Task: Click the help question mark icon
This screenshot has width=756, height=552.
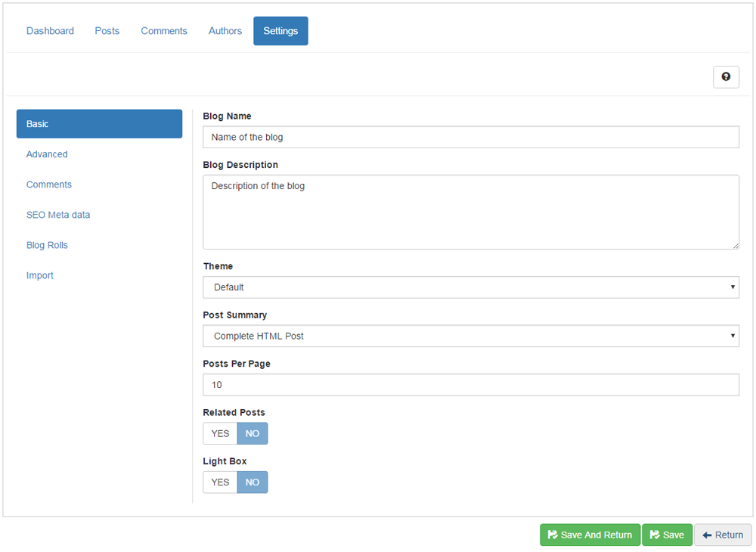Action: (726, 76)
